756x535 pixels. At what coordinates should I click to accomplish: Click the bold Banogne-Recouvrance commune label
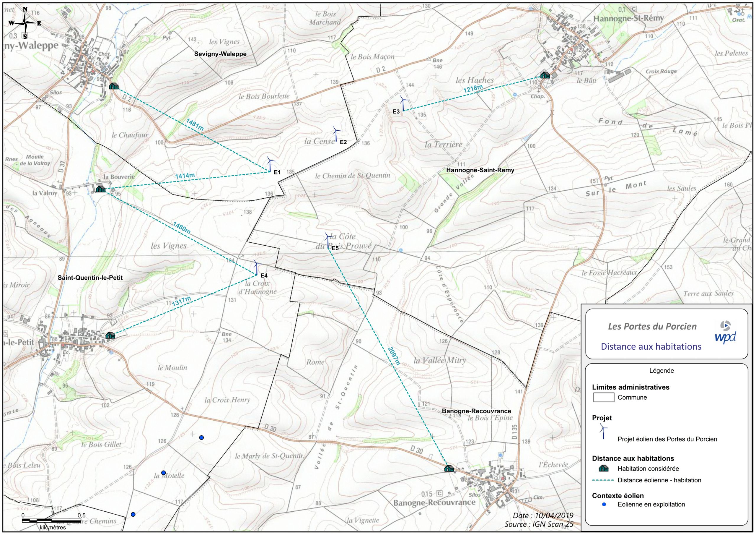[476, 411]
